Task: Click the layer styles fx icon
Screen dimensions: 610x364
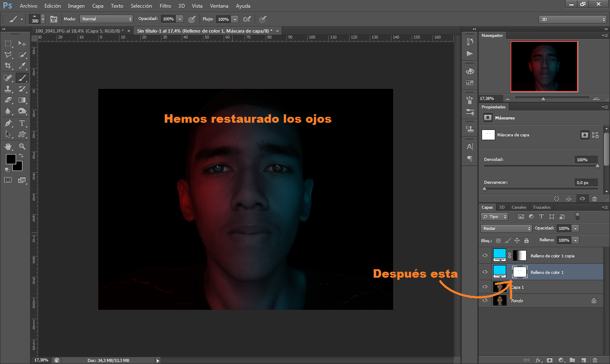Action: coord(538,360)
